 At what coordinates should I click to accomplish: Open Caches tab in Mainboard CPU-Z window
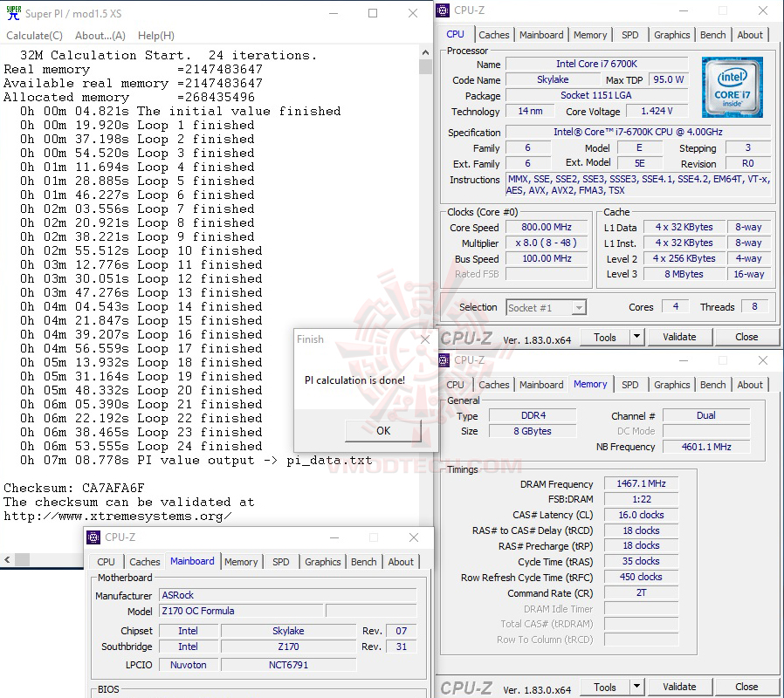[x=145, y=562]
